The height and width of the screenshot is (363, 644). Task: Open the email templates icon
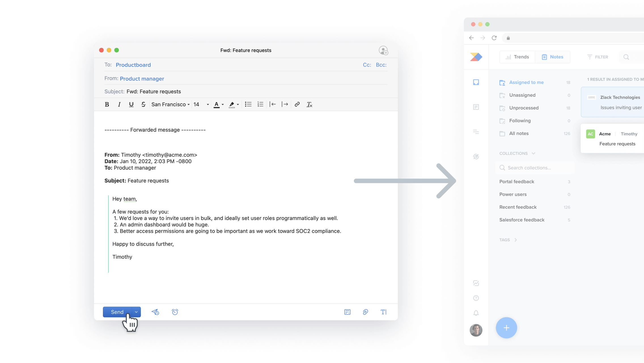[x=348, y=312]
